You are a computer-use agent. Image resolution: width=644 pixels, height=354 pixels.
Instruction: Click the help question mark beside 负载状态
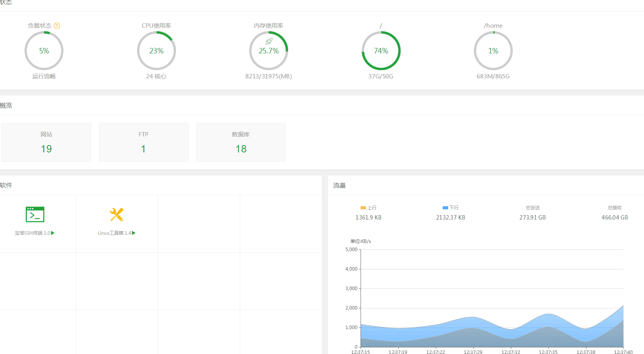(57, 26)
